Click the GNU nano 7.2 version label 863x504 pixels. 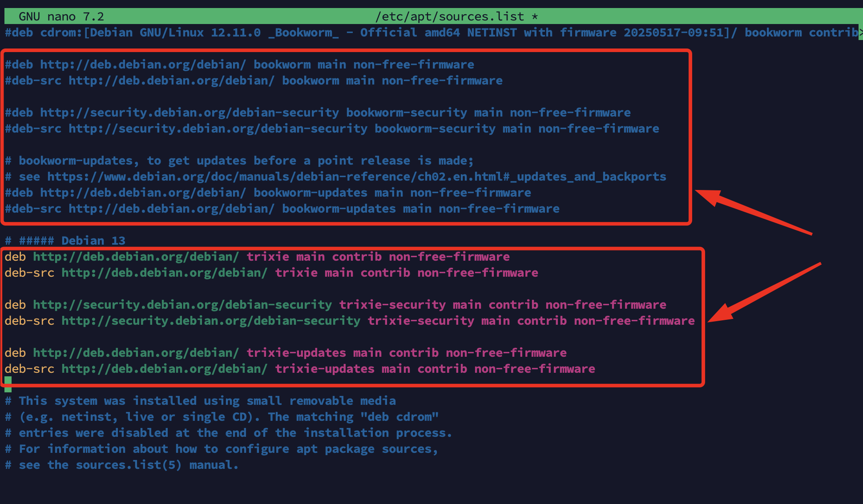point(61,16)
